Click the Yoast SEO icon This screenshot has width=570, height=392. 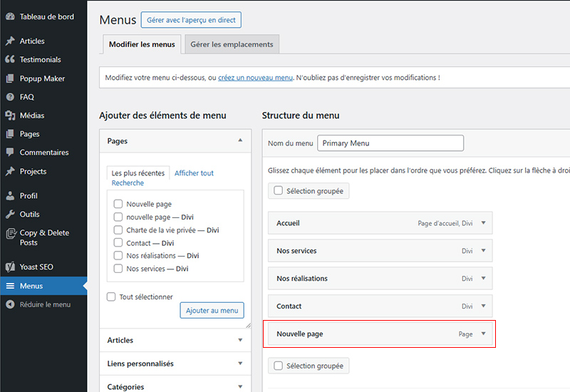click(x=10, y=267)
